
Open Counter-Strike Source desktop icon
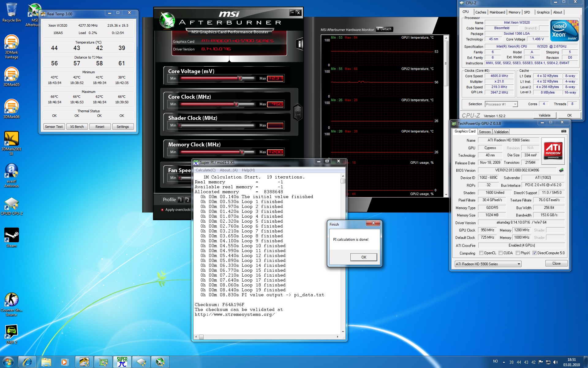(11, 304)
